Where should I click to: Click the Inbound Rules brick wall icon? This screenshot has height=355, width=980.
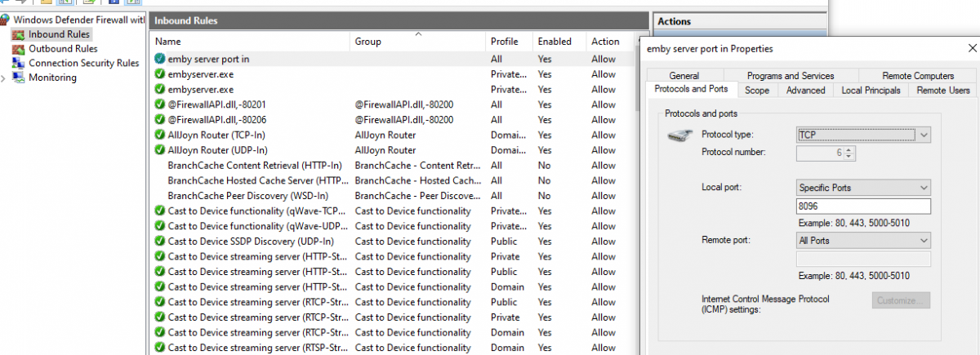coord(19,34)
